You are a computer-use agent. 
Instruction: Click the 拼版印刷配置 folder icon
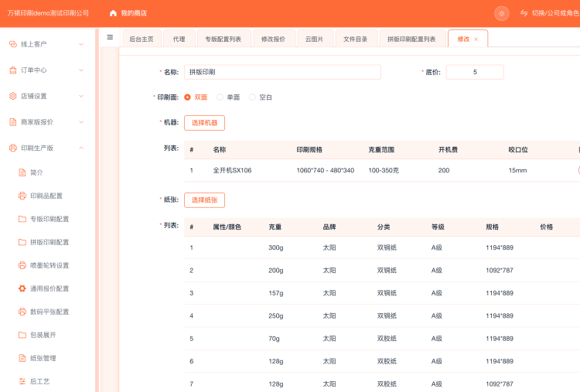(x=22, y=242)
